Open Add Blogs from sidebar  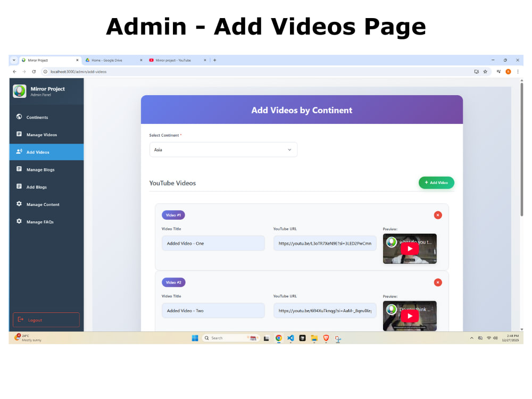coord(46,187)
